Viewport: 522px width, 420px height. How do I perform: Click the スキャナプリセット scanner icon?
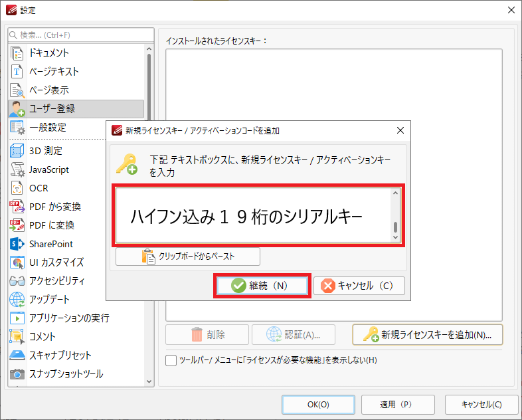(17, 355)
